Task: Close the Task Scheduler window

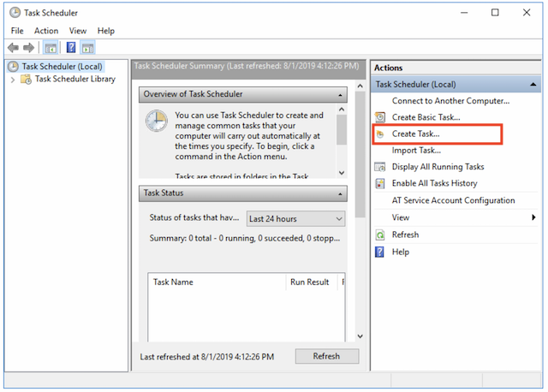Action: point(527,13)
